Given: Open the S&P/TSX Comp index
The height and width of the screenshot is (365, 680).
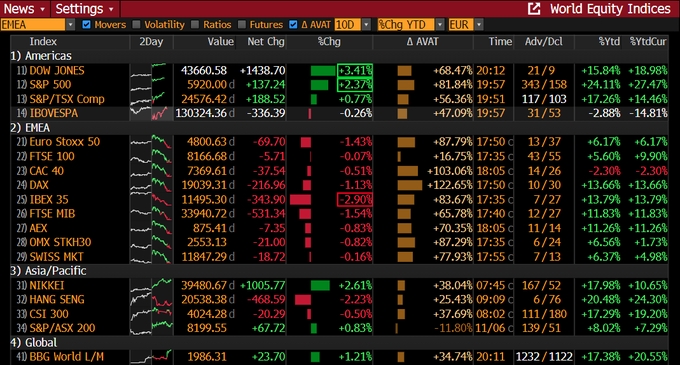Looking at the screenshot, I should pyautogui.click(x=67, y=99).
